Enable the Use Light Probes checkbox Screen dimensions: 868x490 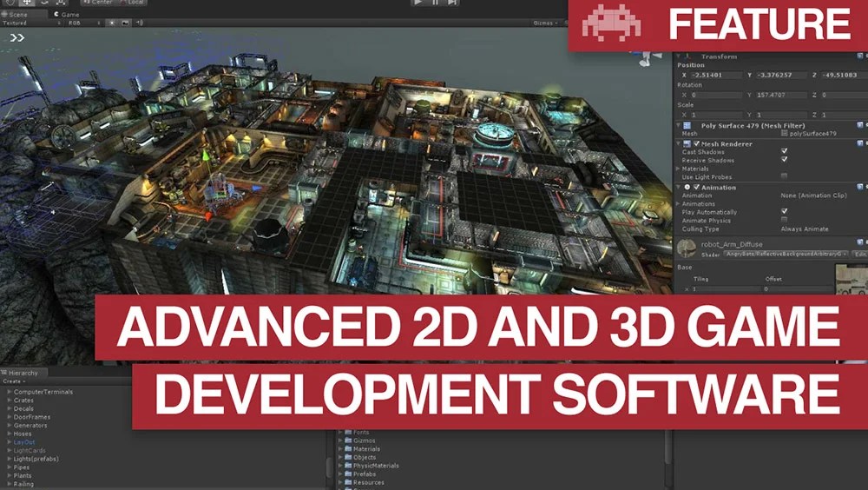tap(784, 175)
